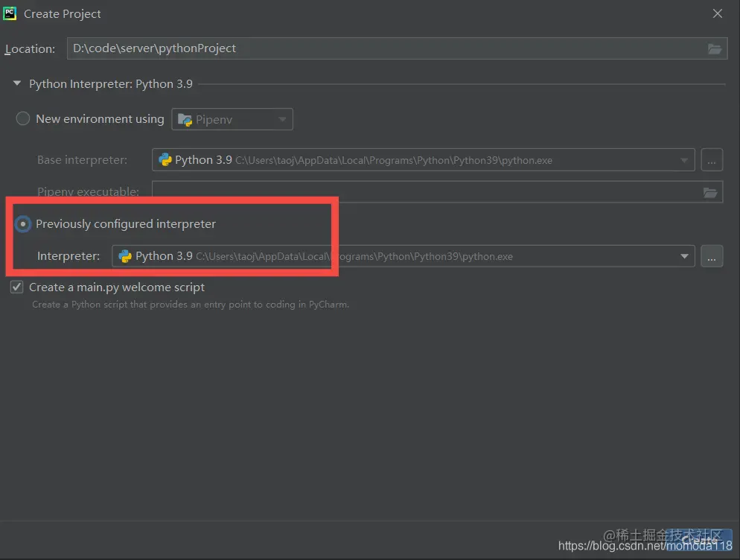Image resolution: width=740 pixels, height=560 pixels.
Task: Open the Base interpreter dropdown
Action: 424,160
